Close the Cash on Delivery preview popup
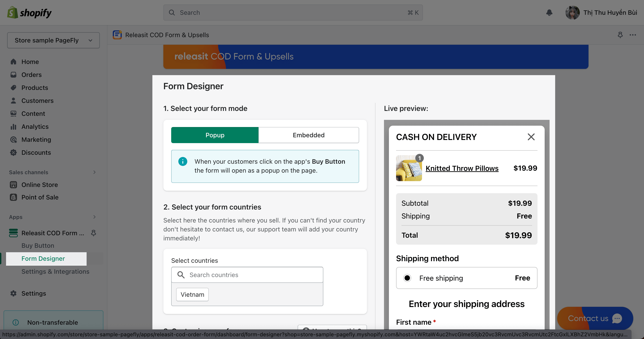The height and width of the screenshot is (339, 644). point(531,137)
